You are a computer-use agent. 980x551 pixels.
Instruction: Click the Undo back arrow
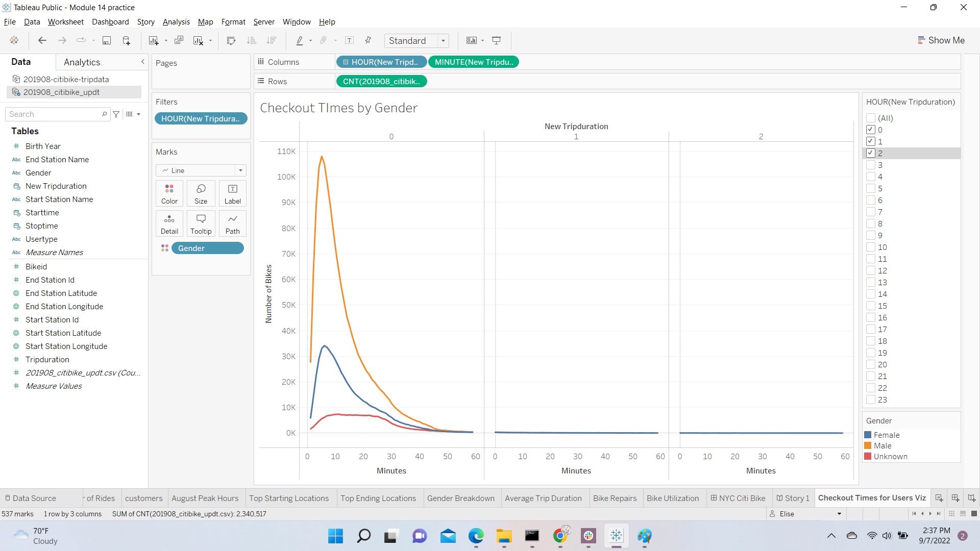[x=42, y=40]
